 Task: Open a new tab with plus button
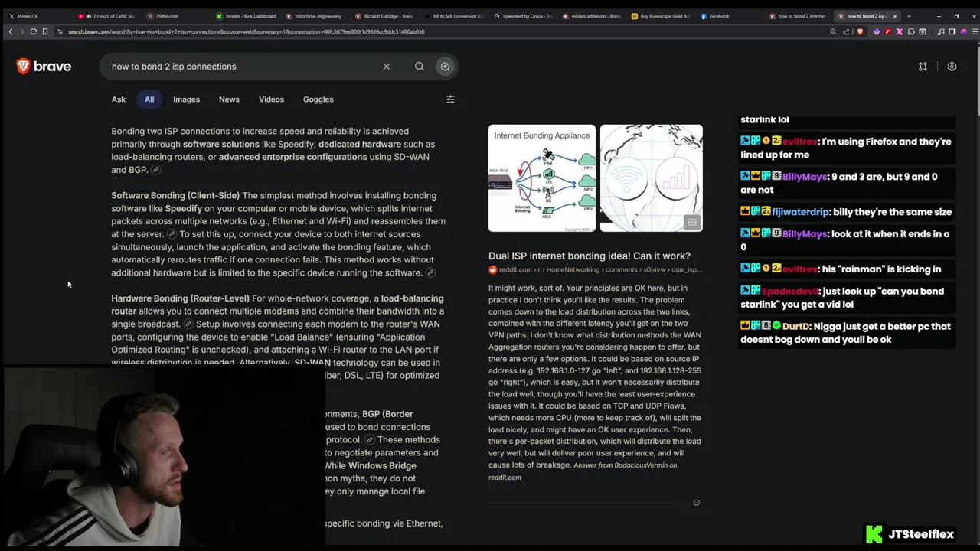pyautogui.click(x=909, y=16)
